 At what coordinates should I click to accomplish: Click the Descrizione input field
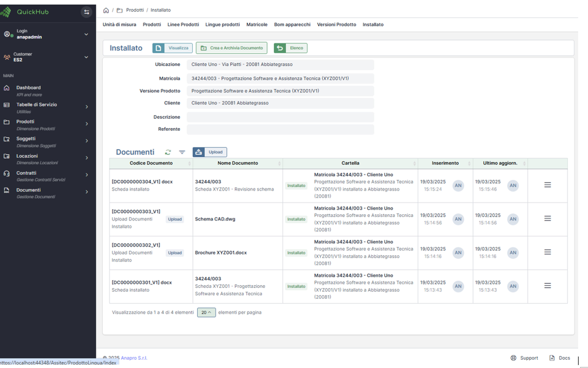click(280, 117)
